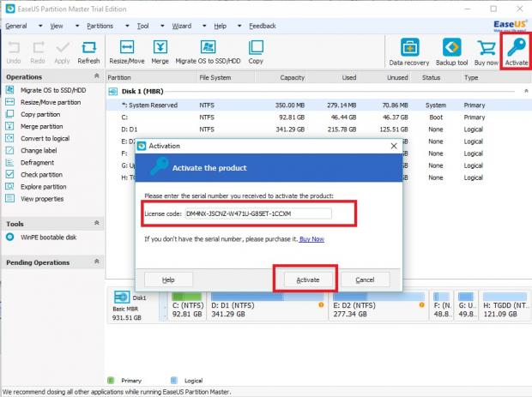Collapse the Pending Operations section
Image resolution: width=532 pixels, height=397 pixels.
click(x=97, y=262)
